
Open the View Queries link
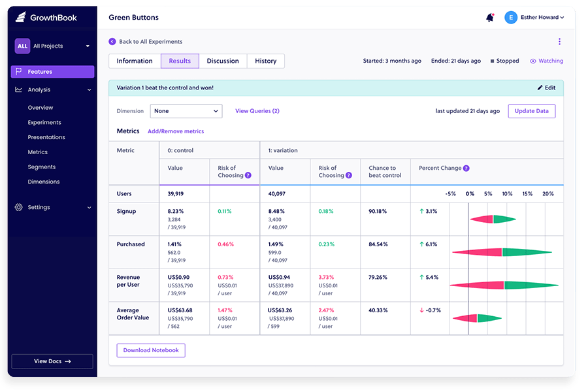click(257, 111)
